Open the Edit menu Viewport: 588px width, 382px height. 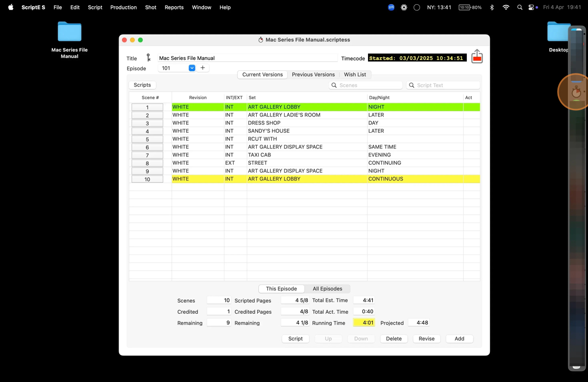(75, 7)
